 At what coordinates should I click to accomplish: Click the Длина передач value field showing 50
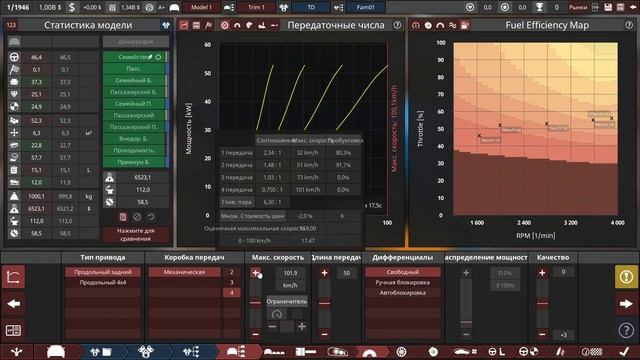tap(347, 273)
